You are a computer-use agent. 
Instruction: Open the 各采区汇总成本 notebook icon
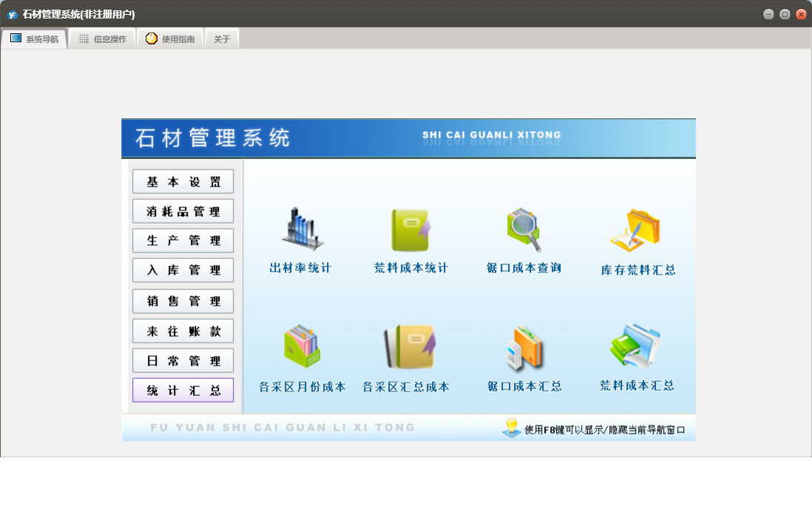pyautogui.click(x=409, y=346)
